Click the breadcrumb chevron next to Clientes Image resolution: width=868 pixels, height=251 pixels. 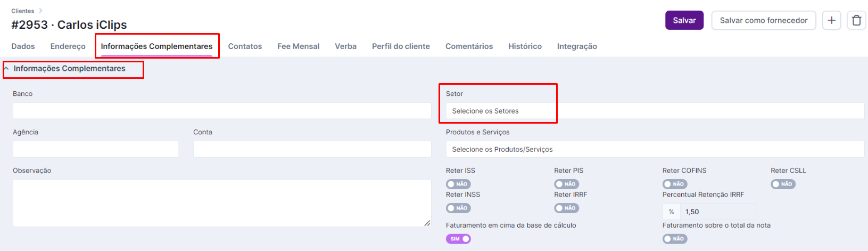click(x=40, y=11)
